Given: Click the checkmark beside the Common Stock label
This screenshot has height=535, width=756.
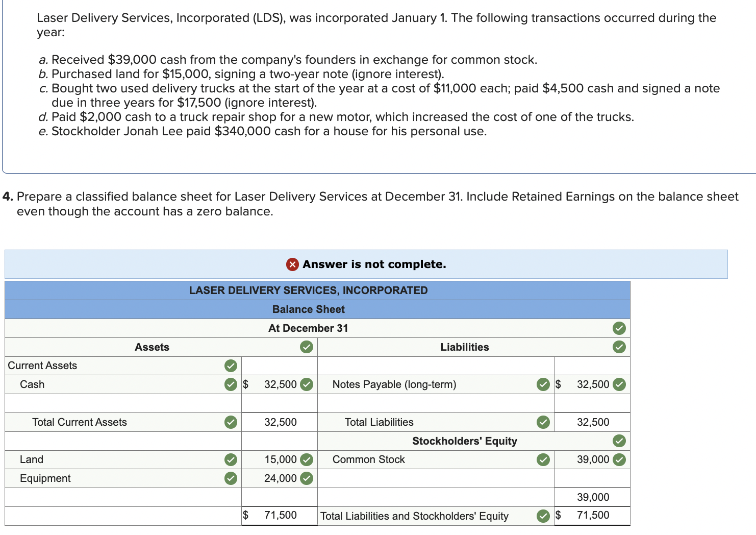Looking at the screenshot, I should coord(543,459).
